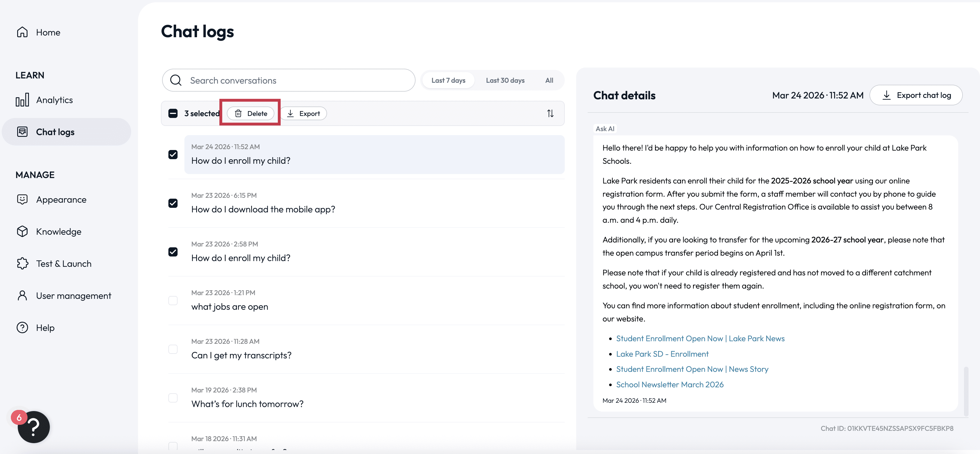This screenshot has width=980, height=454.
Task: Click the Ask AI label
Action: tap(605, 129)
